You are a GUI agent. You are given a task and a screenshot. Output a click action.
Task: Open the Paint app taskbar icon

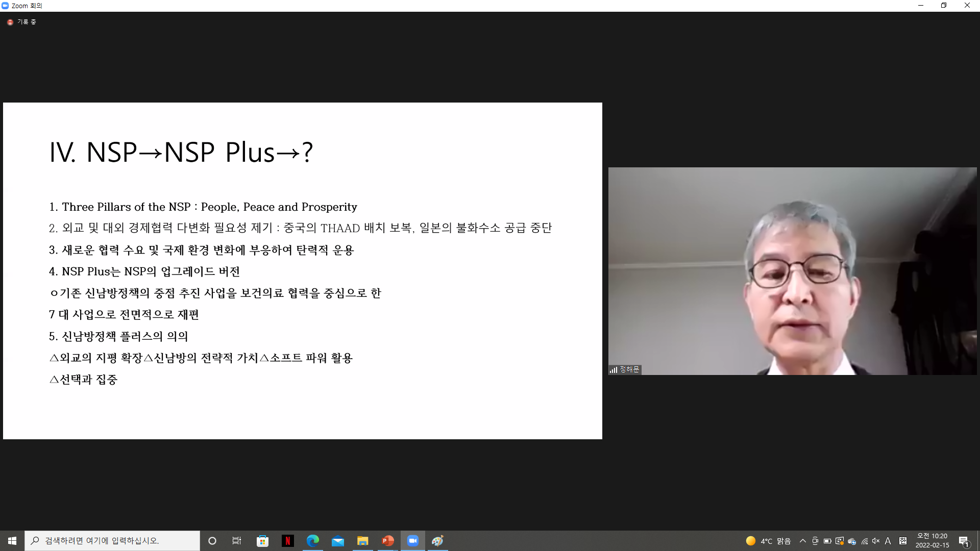[437, 541]
